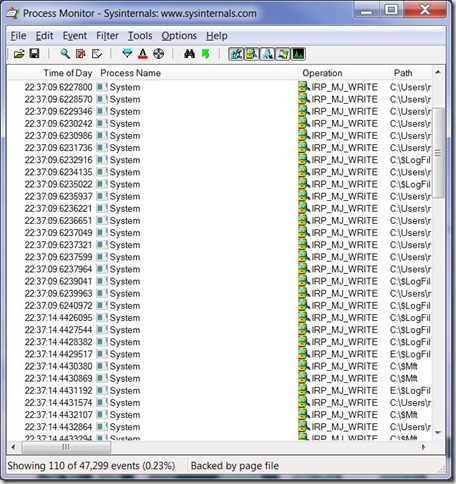Click the horizontal scrollbar right arrow
456x484 pixels.
424,447
